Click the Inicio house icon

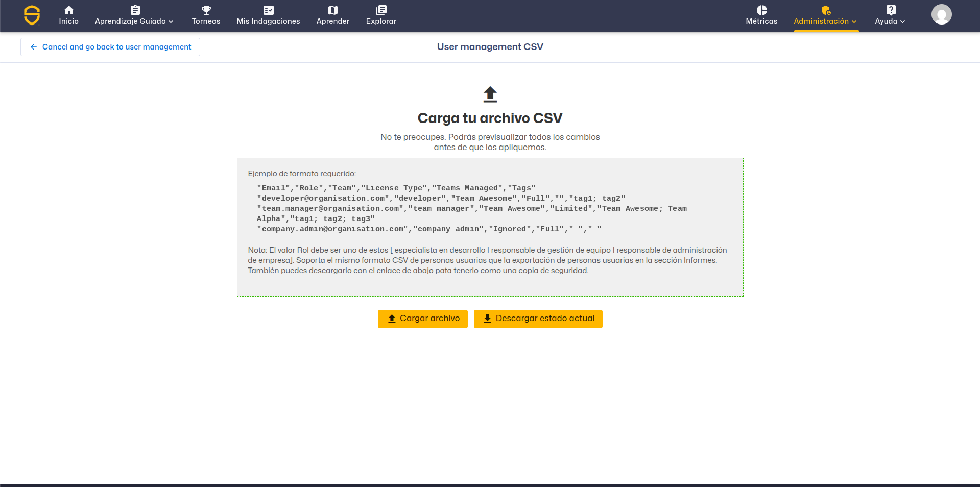pyautogui.click(x=68, y=10)
